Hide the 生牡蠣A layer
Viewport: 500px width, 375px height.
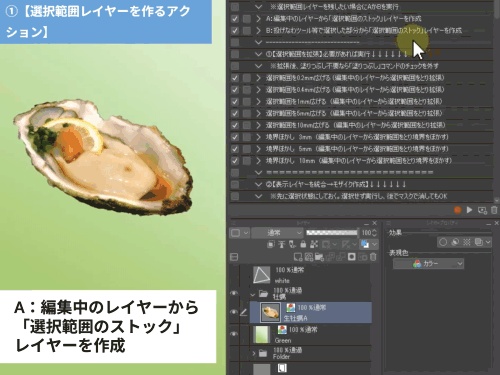[x=234, y=312]
